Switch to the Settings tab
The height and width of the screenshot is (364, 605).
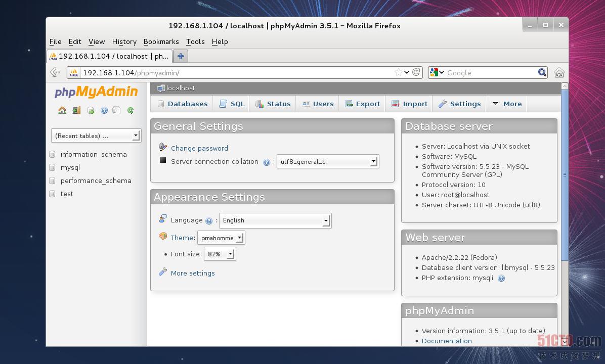459,104
